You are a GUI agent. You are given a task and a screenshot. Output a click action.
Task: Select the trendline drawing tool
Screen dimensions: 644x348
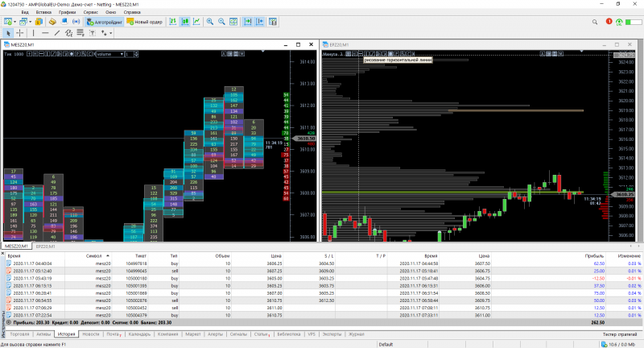click(57, 33)
